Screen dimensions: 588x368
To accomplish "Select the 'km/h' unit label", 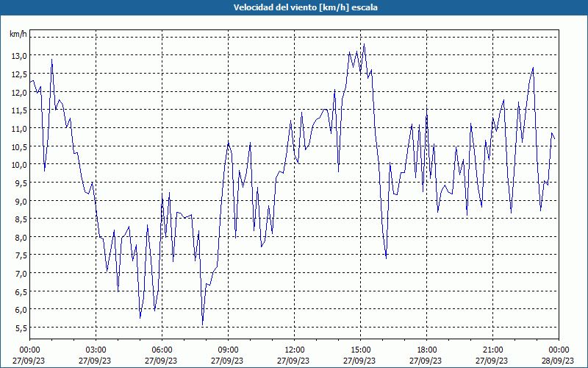I will pos(18,34).
